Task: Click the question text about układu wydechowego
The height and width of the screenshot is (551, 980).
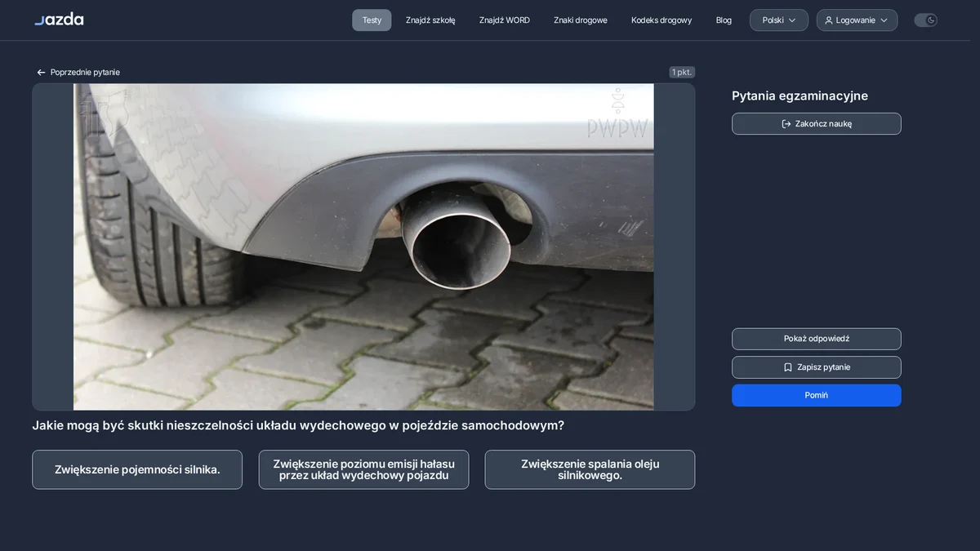Action: click(298, 425)
